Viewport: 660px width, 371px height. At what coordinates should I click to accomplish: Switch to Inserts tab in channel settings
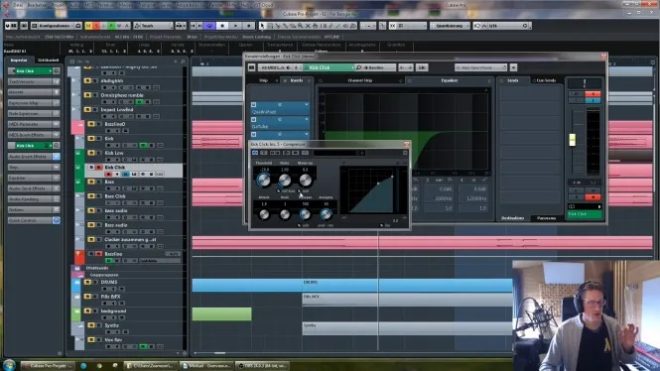(296, 80)
